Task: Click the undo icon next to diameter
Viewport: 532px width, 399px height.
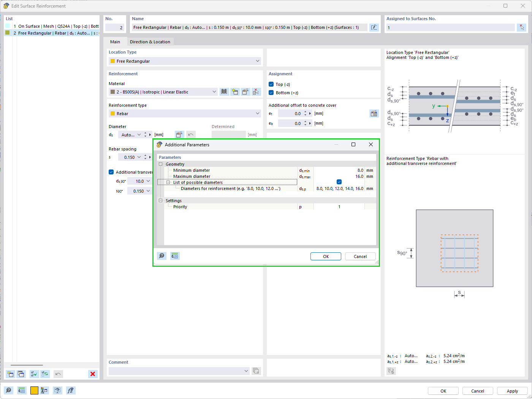Action: click(x=191, y=135)
